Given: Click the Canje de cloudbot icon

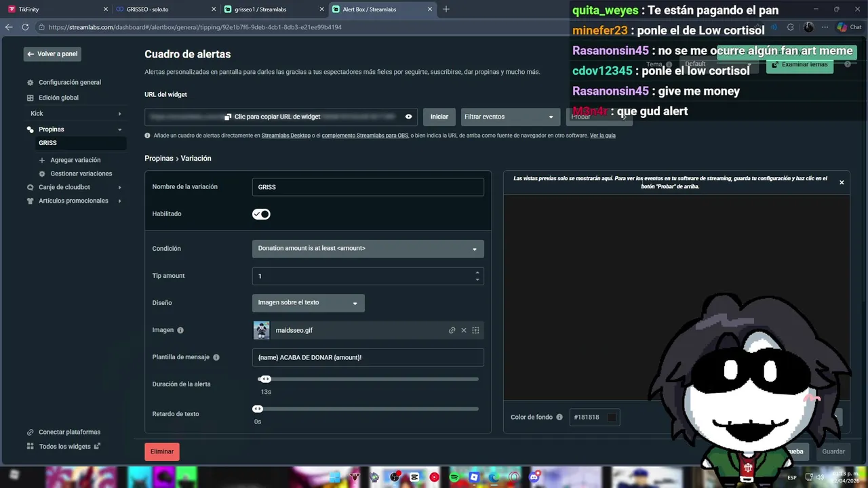Looking at the screenshot, I should 31,187.
